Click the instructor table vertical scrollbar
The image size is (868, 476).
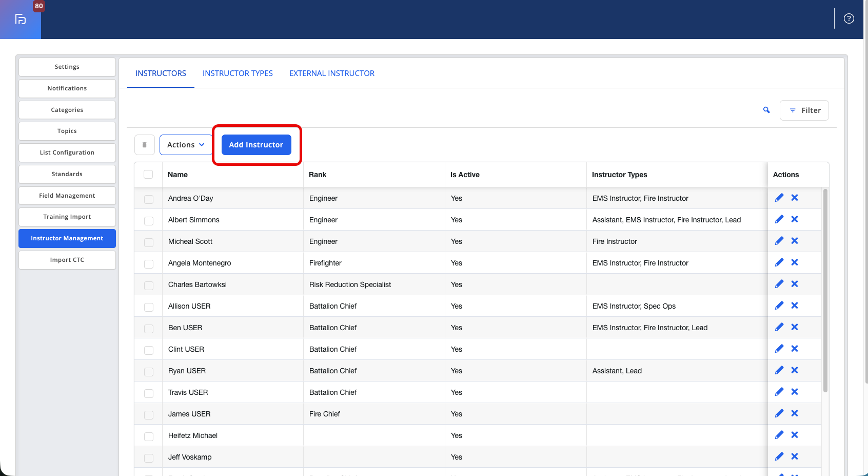point(825,291)
